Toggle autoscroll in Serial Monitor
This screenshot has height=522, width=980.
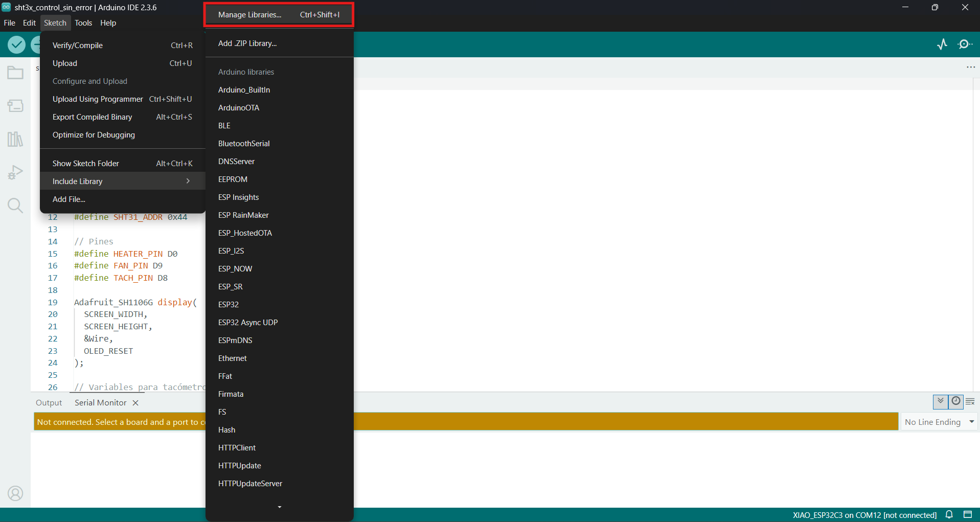coord(941,402)
